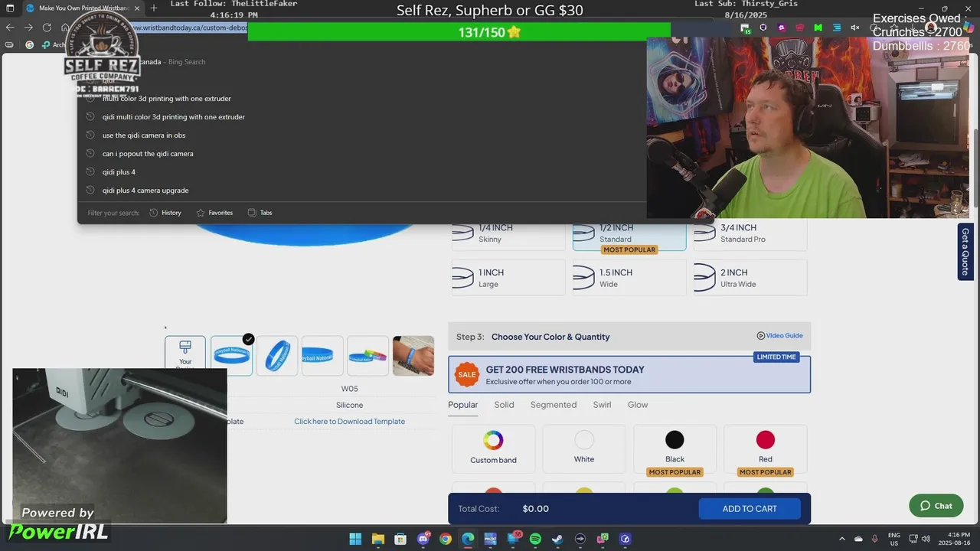This screenshot has width=980, height=551.
Task: Select the angled blue wristband thumbnail
Action: pyautogui.click(x=277, y=355)
